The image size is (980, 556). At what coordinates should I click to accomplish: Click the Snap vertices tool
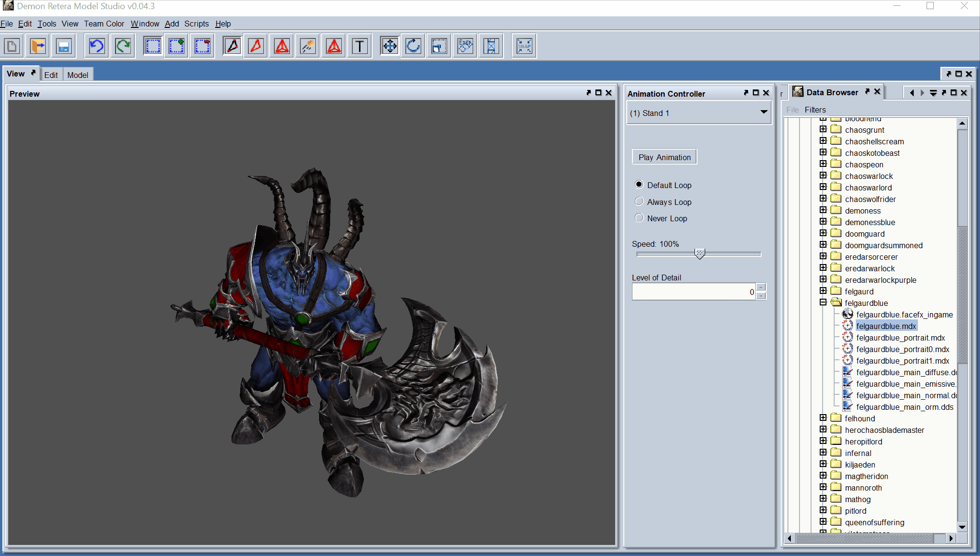pos(524,46)
